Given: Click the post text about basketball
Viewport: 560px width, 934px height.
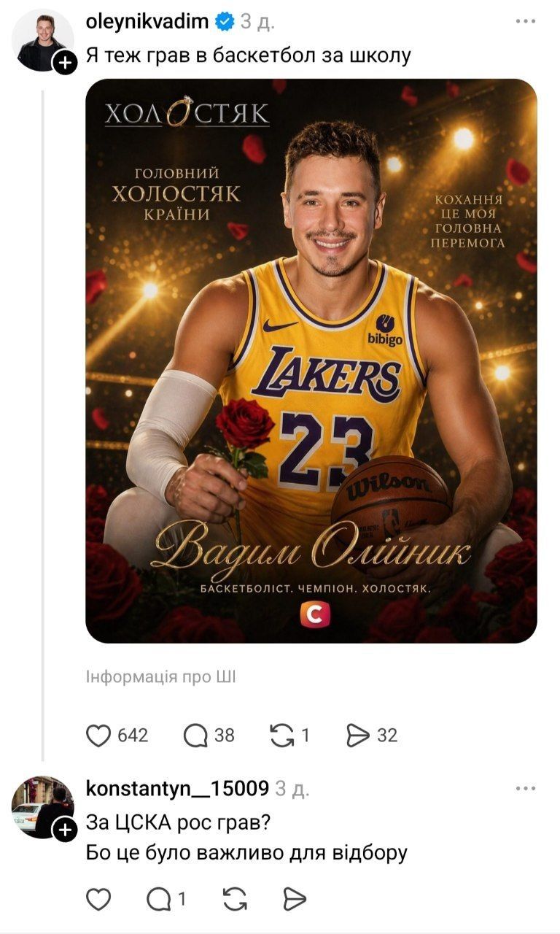Looking at the screenshot, I should pyautogui.click(x=249, y=55).
